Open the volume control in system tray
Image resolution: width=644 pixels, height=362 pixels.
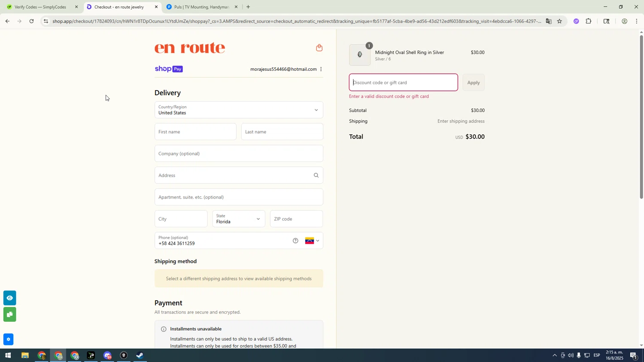571,356
